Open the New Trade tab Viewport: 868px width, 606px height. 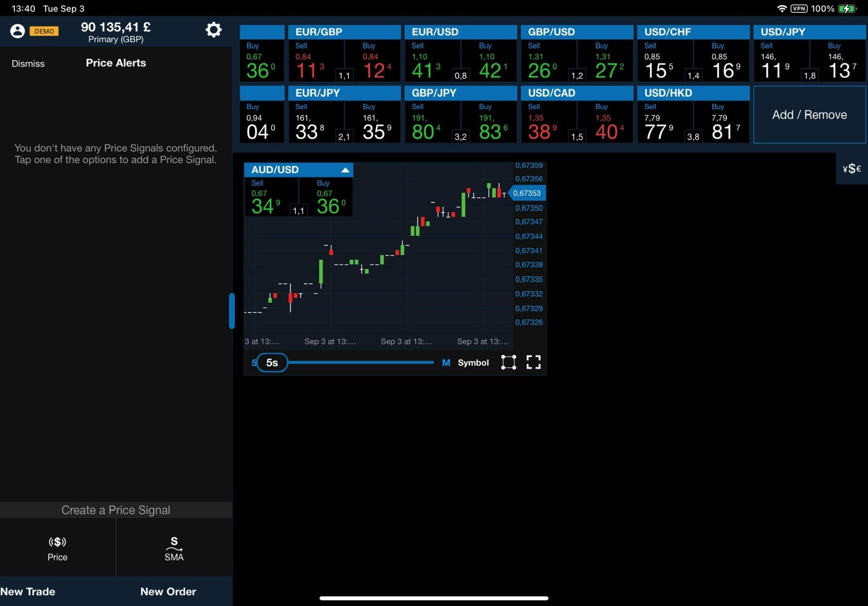click(x=28, y=591)
